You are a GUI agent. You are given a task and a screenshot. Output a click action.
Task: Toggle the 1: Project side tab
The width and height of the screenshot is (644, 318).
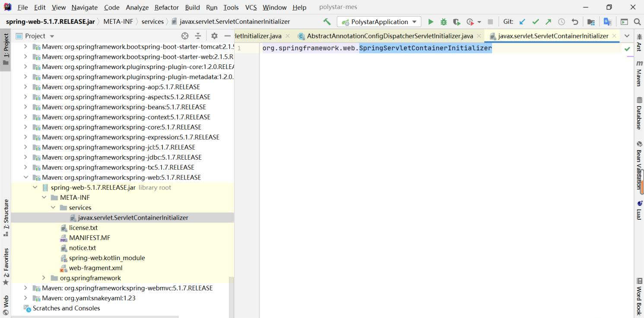coord(6,49)
